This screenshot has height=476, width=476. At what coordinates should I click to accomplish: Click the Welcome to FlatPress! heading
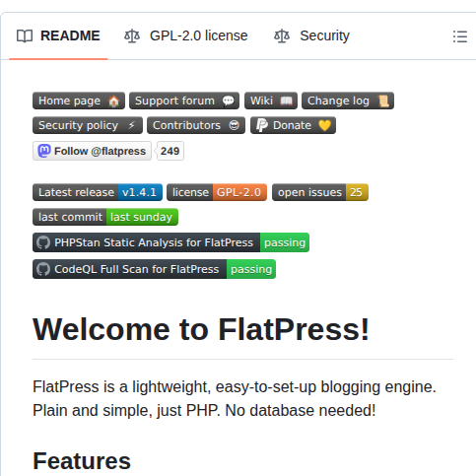(x=201, y=329)
